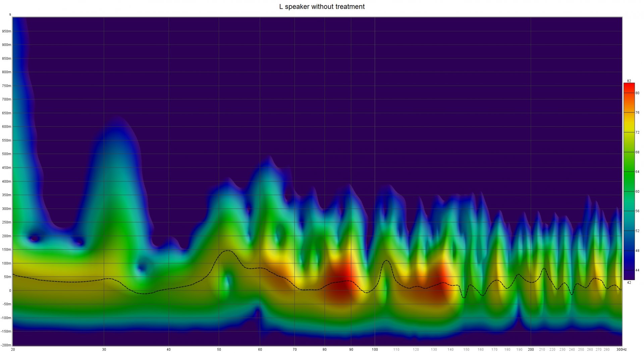Click the 100 frequency axis label
This screenshot has height=353, width=644.
tap(375, 350)
